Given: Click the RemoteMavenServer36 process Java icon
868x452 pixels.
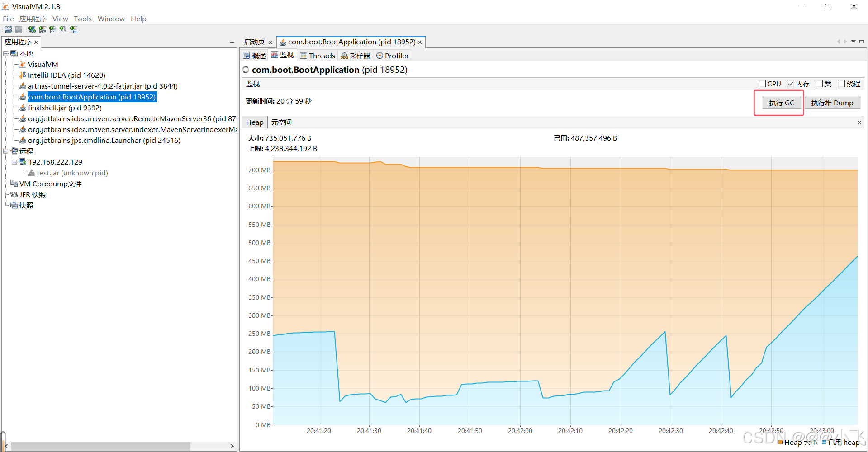Looking at the screenshot, I should point(23,118).
